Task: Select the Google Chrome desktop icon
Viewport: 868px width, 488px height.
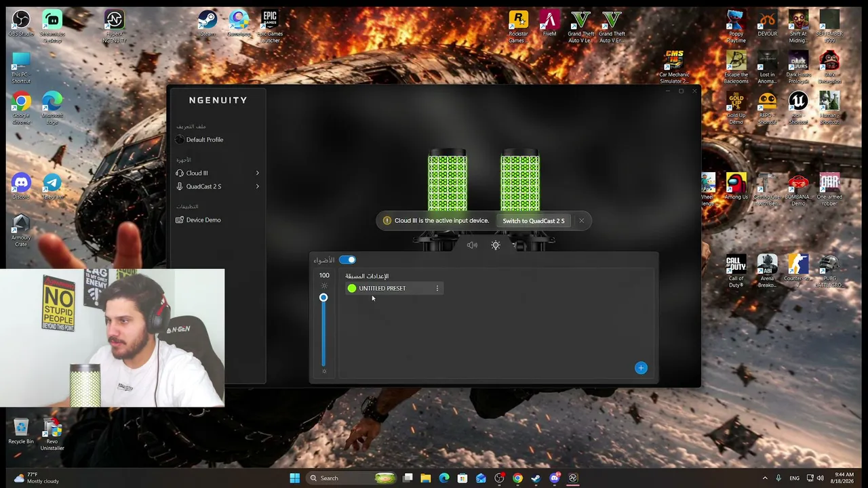Action: [x=21, y=108]
